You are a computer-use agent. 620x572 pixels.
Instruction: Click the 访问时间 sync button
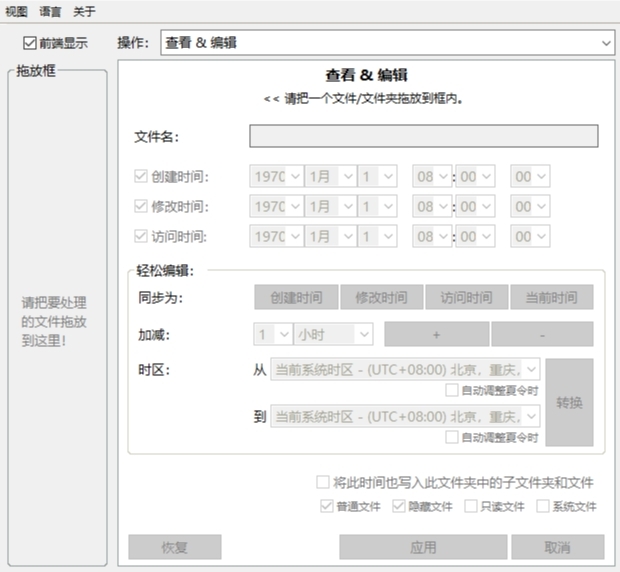coord(467,297)
